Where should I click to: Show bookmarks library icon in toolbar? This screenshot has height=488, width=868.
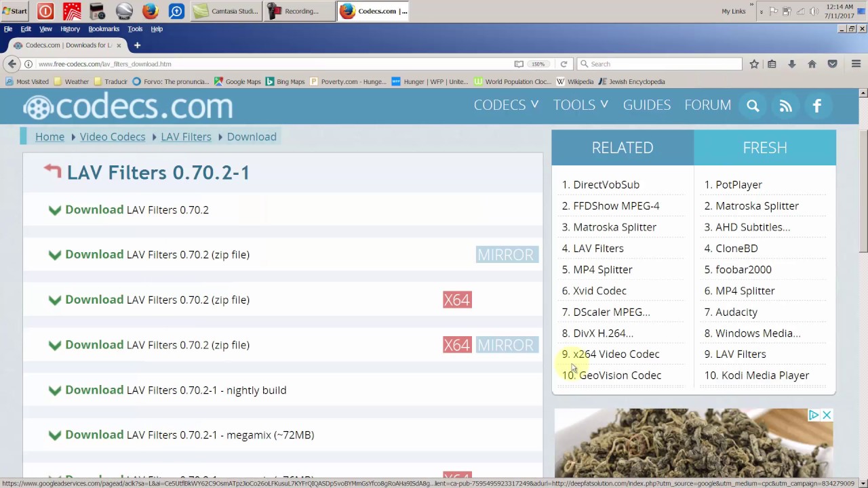(x=772, y=64)
